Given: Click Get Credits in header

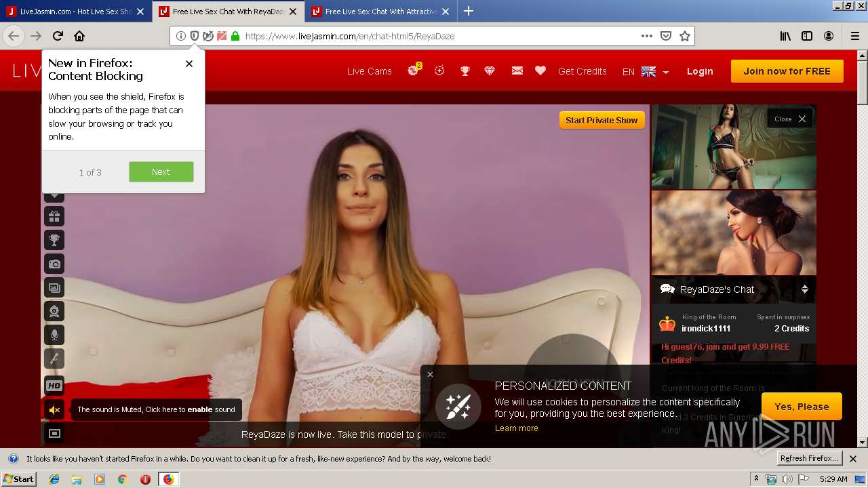Looking at the screenshot, I should 583,71.
